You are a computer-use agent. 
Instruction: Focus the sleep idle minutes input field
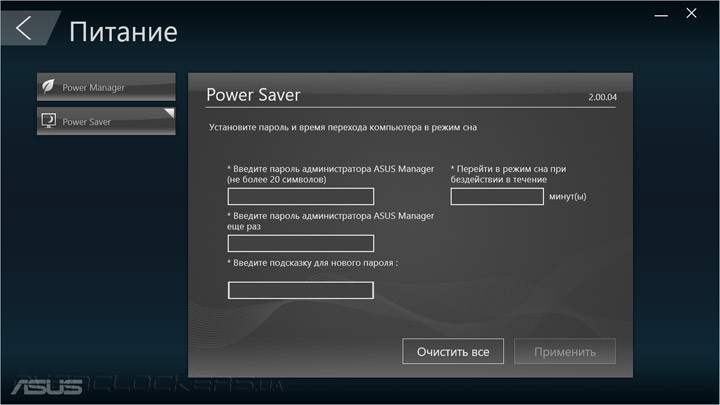(497, 197)
